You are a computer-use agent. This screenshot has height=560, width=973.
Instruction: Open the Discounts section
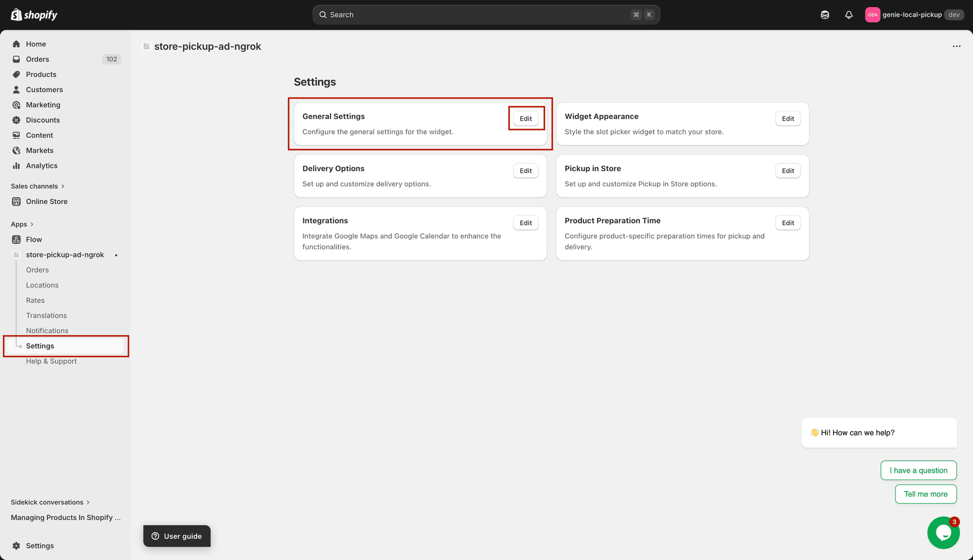tap(43, 120)
